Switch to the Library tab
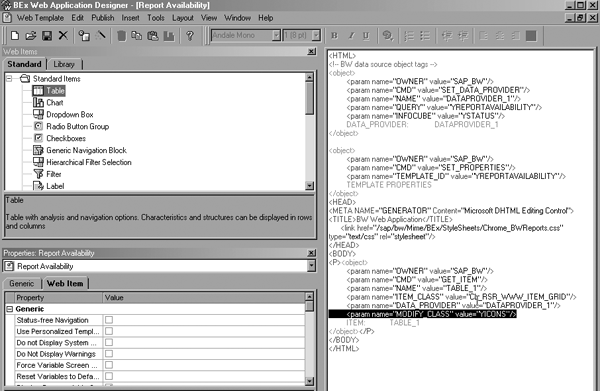 point(64,64)
